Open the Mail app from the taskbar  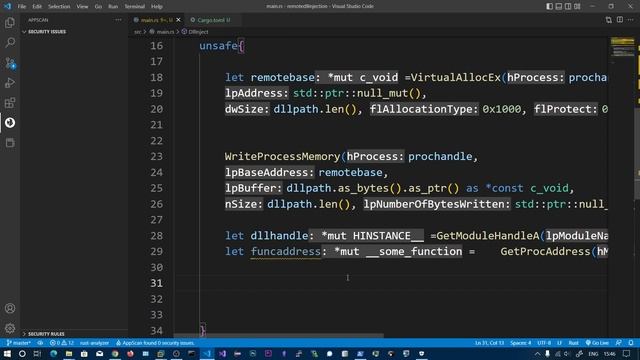[100, 353]
